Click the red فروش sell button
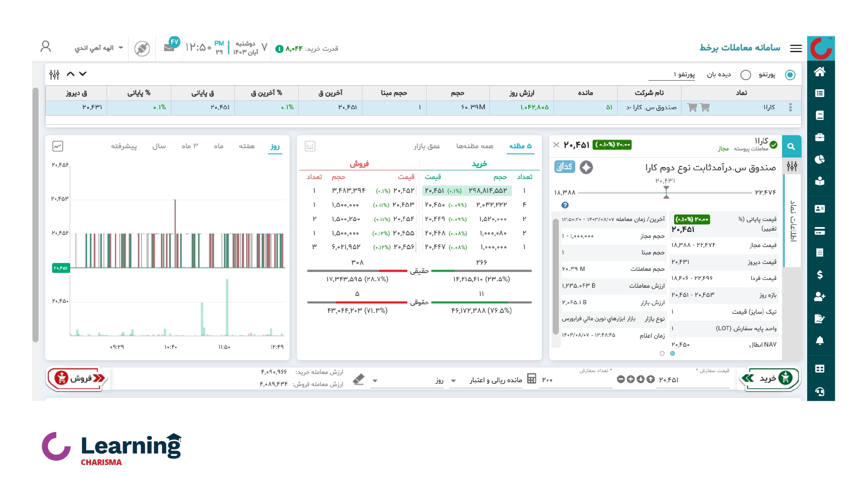Viewport: 867px width, 504px height. pyautogui.click(x=78, y=378)
